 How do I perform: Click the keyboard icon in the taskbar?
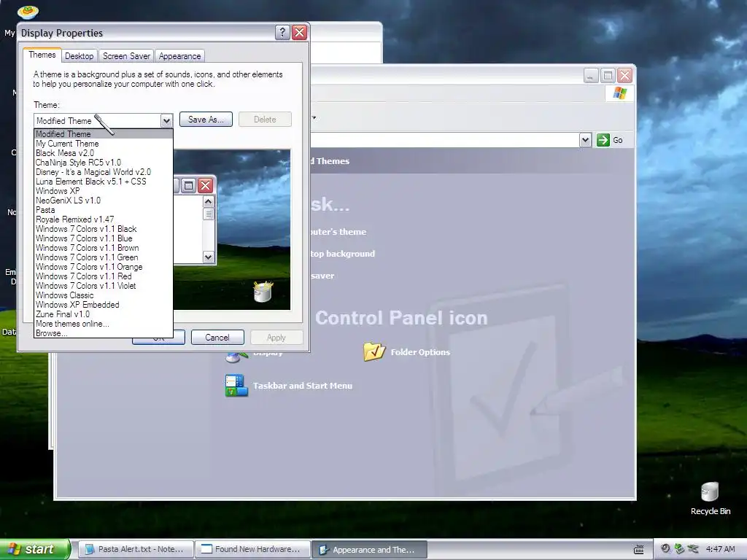(639, 550)
